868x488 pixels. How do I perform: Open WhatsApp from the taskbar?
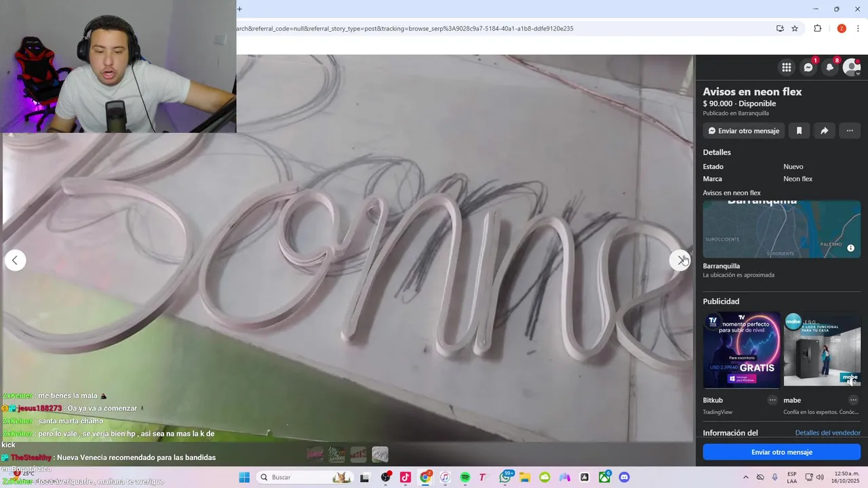(x=505, y=477)
